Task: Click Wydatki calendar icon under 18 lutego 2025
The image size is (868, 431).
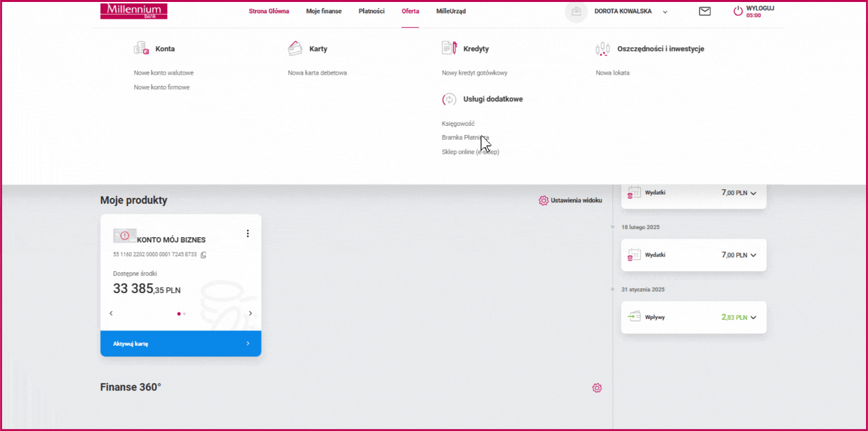Action: tap(634, 254)
